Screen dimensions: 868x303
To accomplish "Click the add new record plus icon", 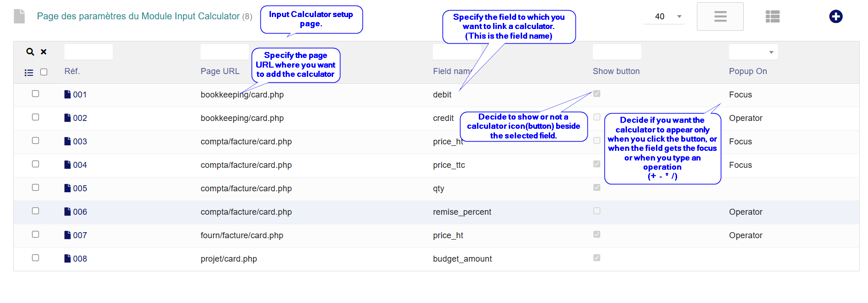I will pyautogui.click(x=835, y=17).
